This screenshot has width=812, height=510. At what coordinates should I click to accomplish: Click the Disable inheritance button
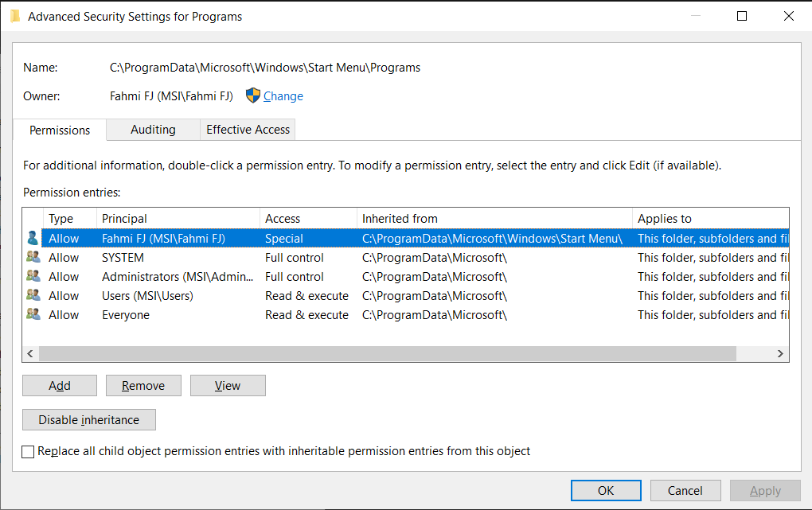point(89,420)
